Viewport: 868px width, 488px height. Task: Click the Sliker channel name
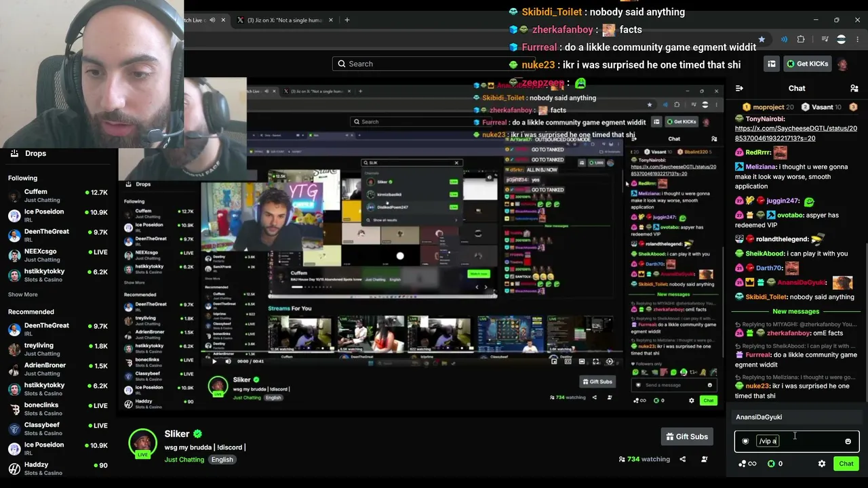[x=177, y=434]
